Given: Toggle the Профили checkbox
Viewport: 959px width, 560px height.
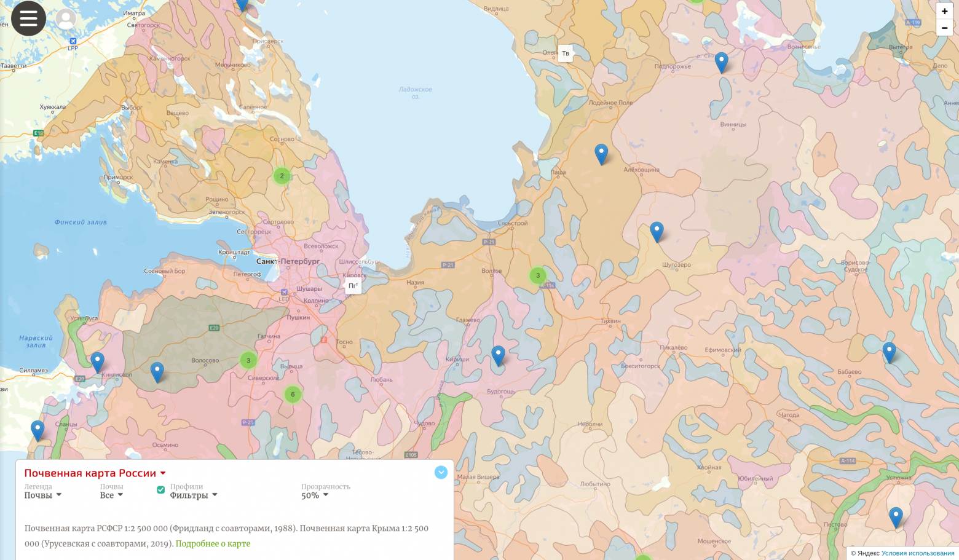Looking at the screenshot, I should [x=161, y=490].
